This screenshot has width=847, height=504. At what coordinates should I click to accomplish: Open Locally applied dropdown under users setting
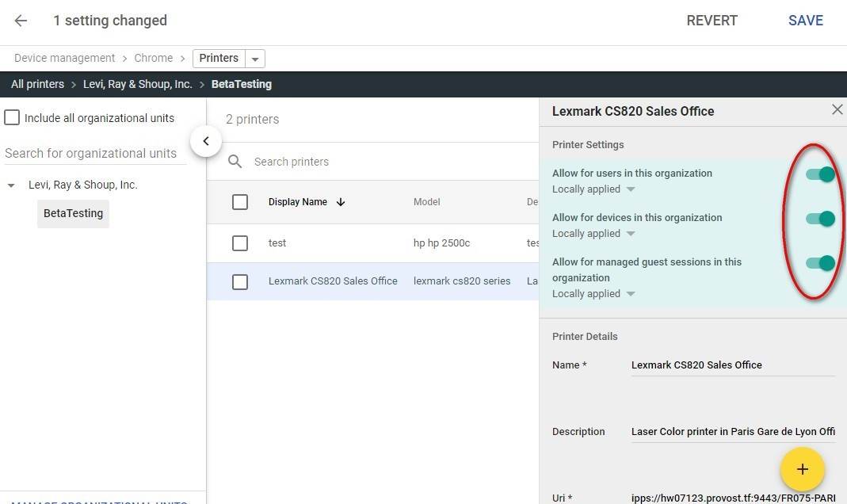pos(631,189)
